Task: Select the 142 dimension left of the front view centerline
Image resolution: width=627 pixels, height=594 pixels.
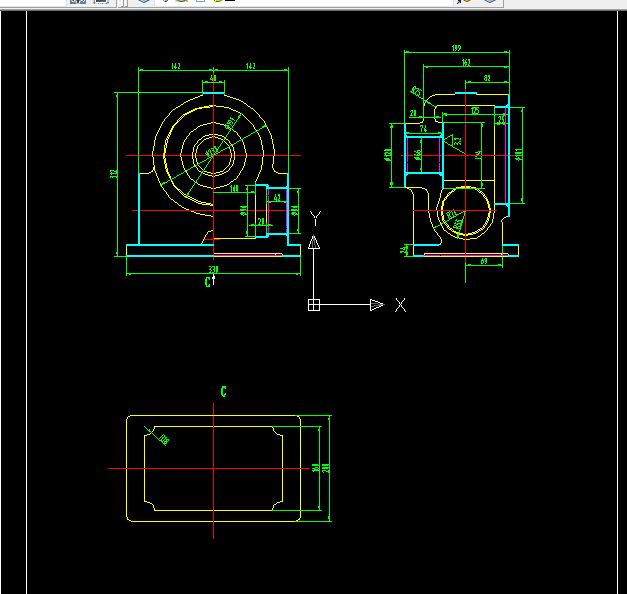Action: [x=176, y=66]
